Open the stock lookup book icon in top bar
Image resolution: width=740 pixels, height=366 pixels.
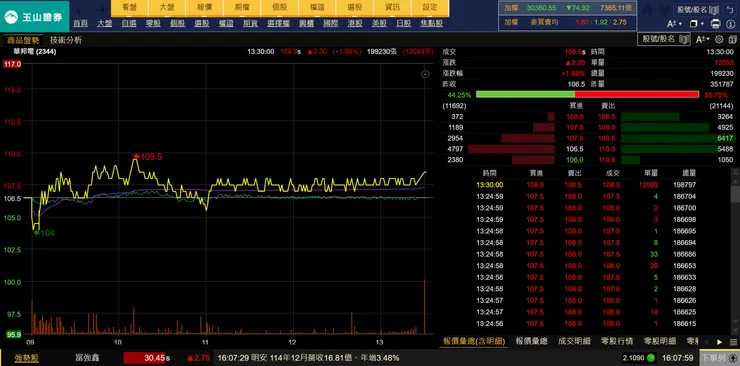tap(713, 10)
